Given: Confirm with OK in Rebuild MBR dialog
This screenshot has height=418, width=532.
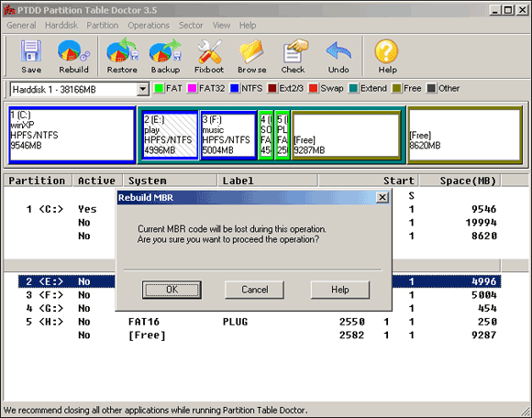Looking at the screenshot, I should coord(172,290).
